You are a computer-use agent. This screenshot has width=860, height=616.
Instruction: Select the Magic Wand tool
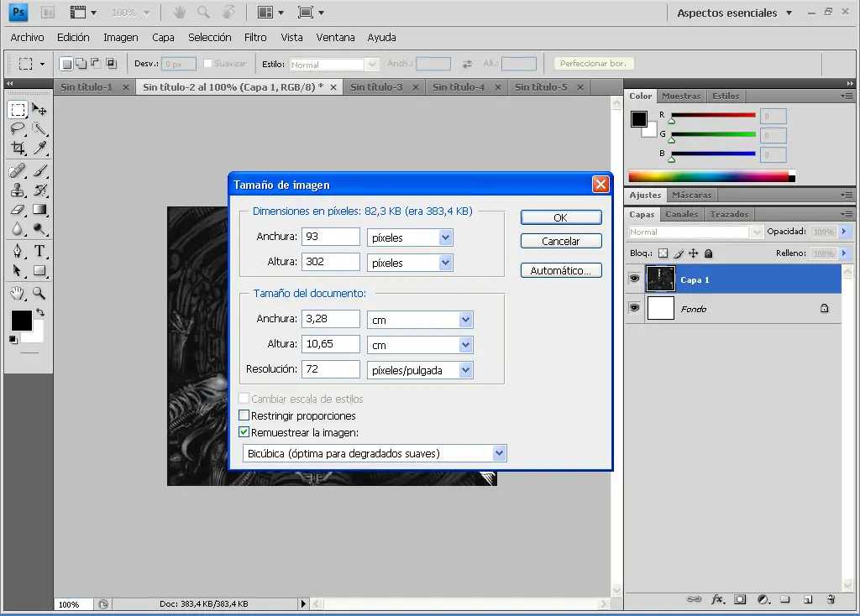click(x=39, y=128)
